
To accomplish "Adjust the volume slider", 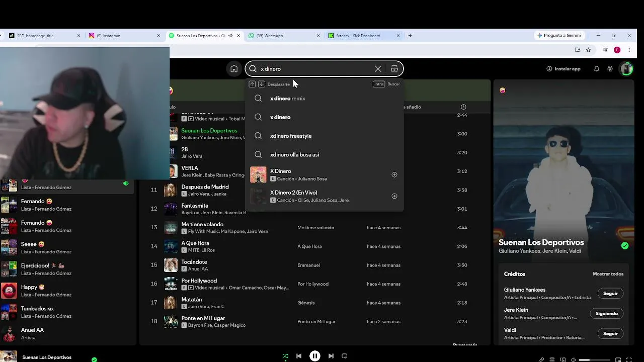I will pyautogui.click(x=594, y=360).
